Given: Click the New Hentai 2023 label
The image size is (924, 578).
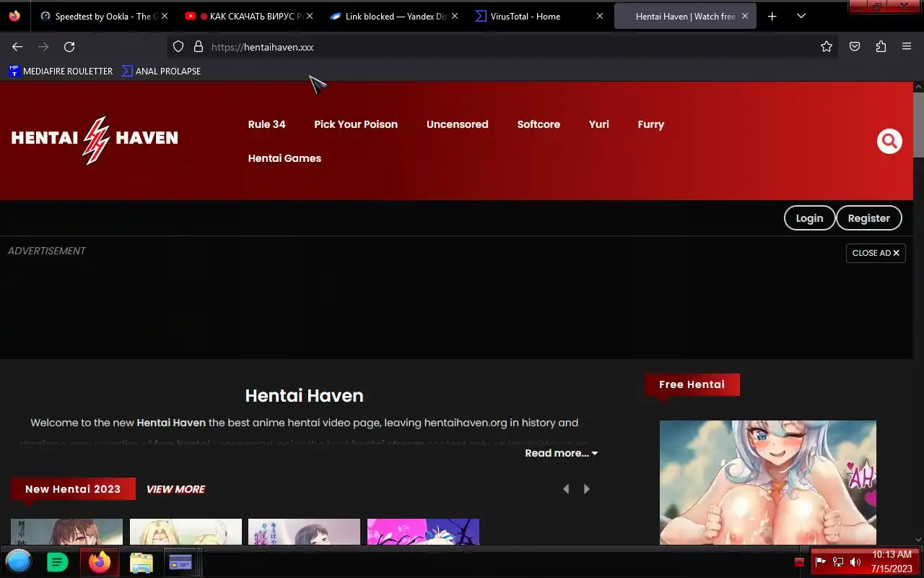Looking at the screenshot, I should [x=73, y=489].
